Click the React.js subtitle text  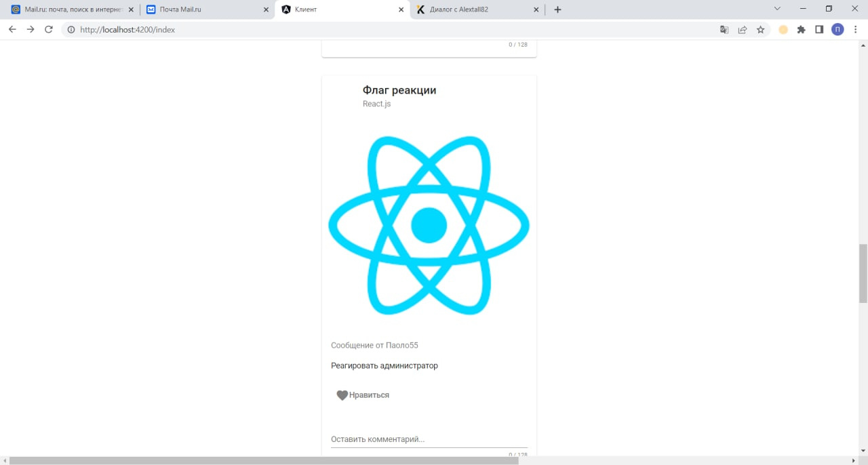[376, 104]
